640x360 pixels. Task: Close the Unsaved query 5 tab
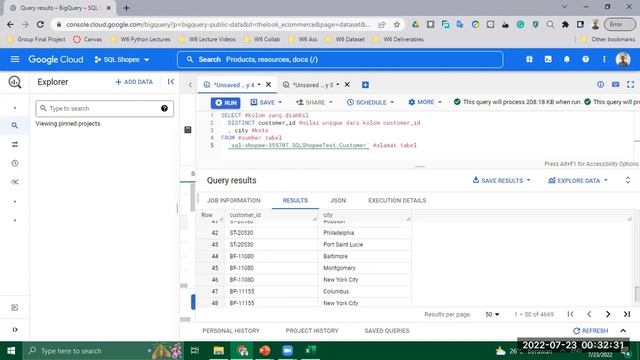click(x=347, y=84)
